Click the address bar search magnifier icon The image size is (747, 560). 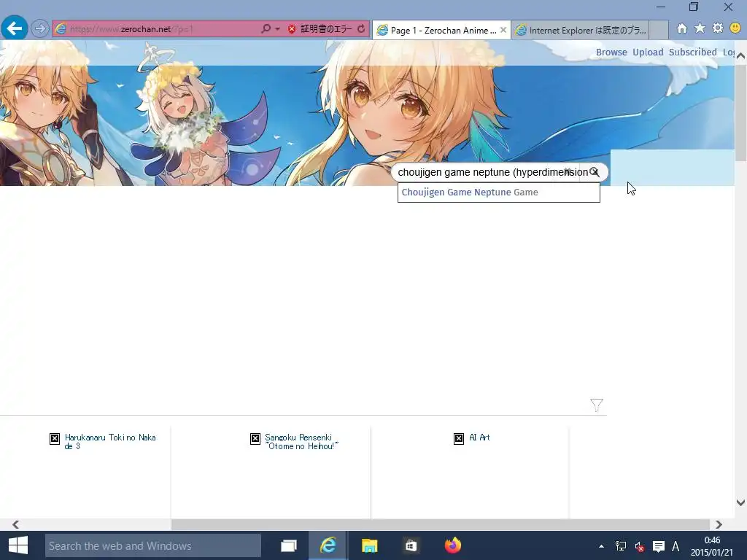click(x=266, y=28)
